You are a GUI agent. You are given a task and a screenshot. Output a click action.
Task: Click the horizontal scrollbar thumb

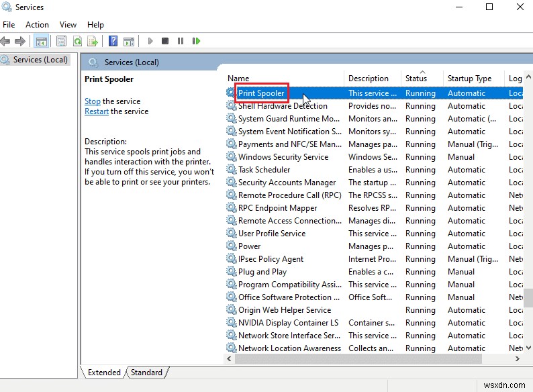(358, 358)
